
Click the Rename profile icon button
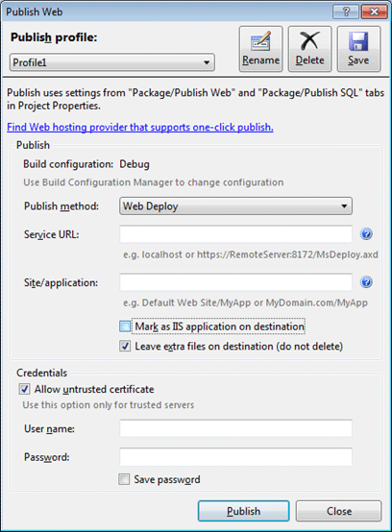click(x=260, y=49)
